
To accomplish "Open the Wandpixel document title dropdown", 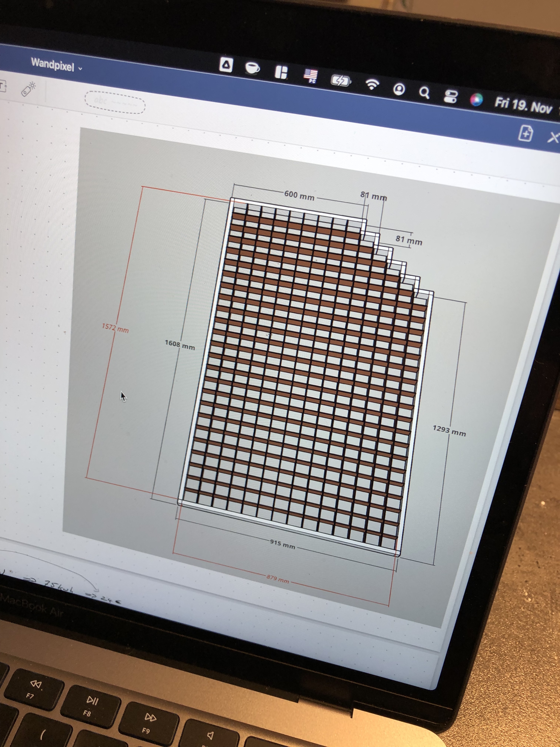I will (56, 65).
